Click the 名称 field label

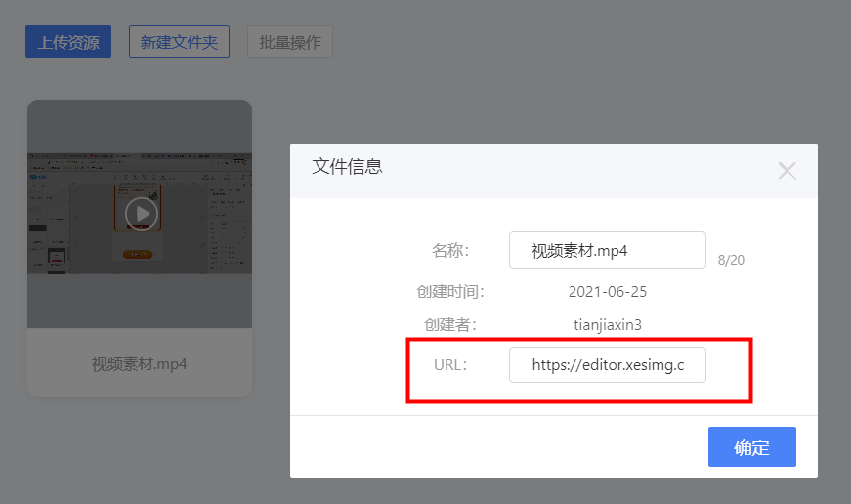pos(450,251)
